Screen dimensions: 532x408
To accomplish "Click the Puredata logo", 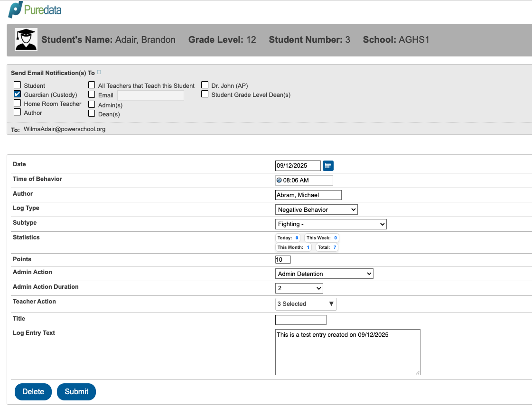I will point(35,9).
